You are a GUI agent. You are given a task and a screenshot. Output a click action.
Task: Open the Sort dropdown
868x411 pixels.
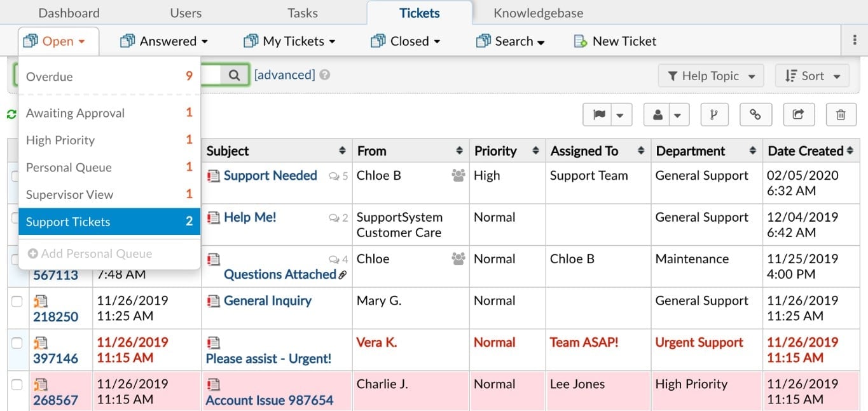(812, 76)
